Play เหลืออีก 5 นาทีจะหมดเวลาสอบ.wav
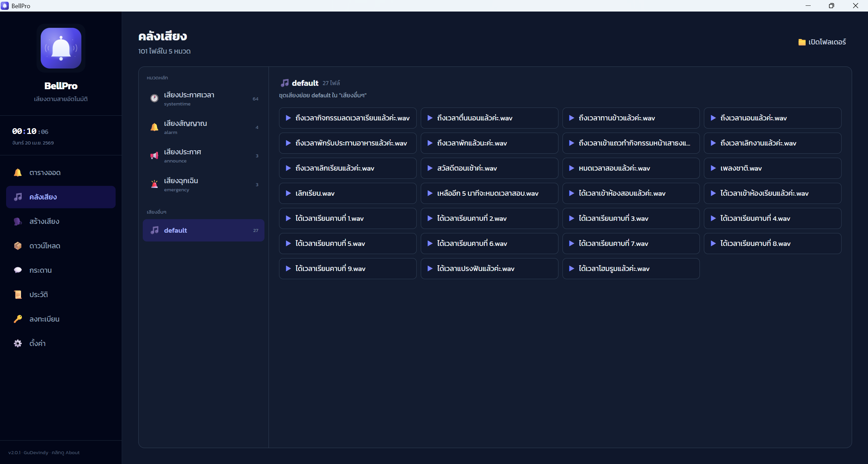This screenshot has width=868, height=464. tap(489, 193)
